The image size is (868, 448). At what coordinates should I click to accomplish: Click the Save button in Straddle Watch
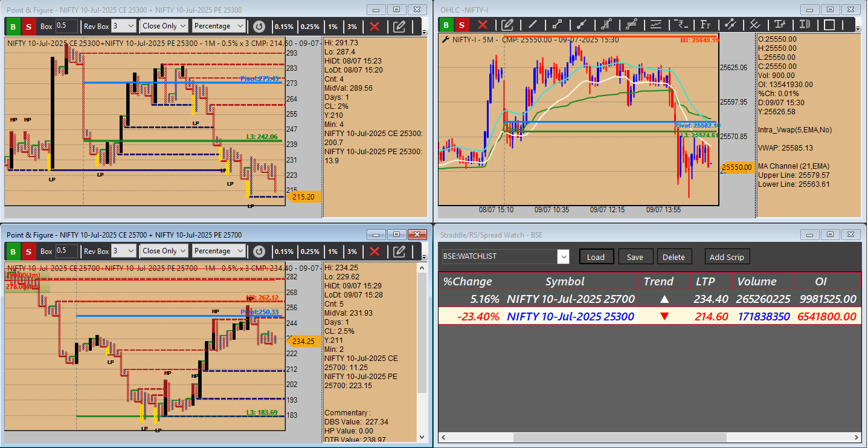(x=635, y=257)
